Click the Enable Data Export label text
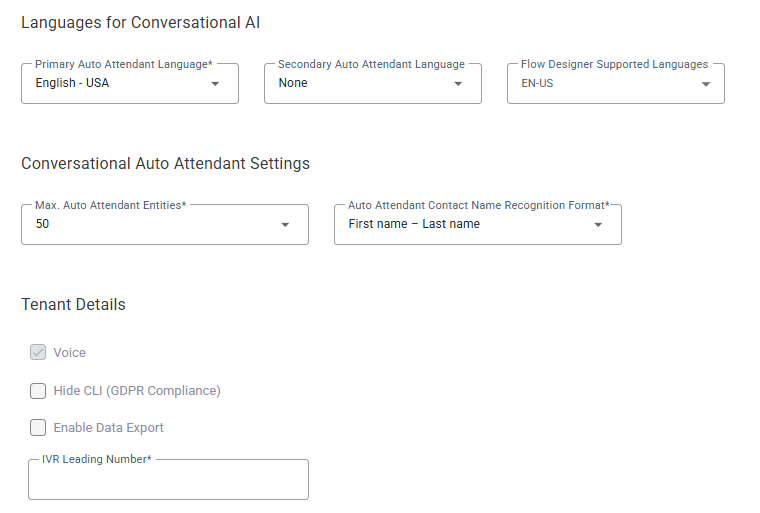The image size is (760, 513). pos(109,428)
